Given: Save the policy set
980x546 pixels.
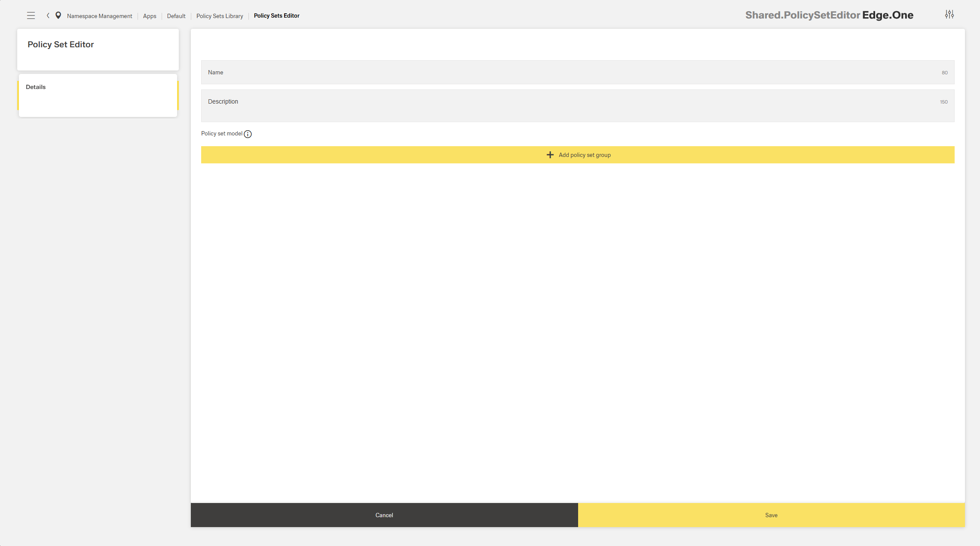Looking at the screenshot, I should [x=771, y=515].
